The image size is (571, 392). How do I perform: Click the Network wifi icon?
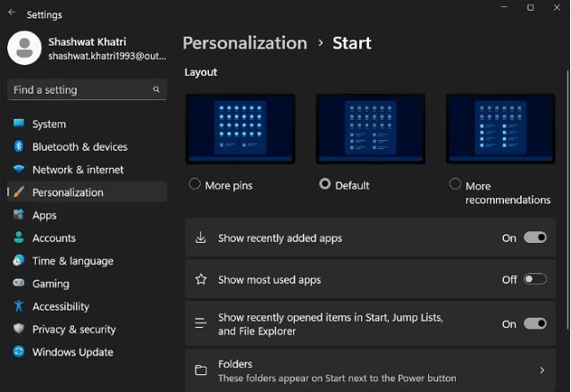pos(19,169)
